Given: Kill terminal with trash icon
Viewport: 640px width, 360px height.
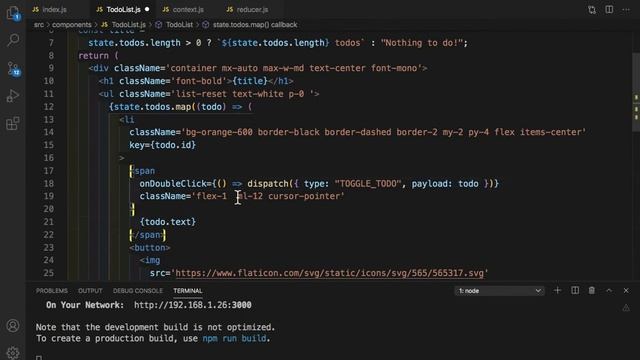Looking at the screenshot, I should pos(591,291).
